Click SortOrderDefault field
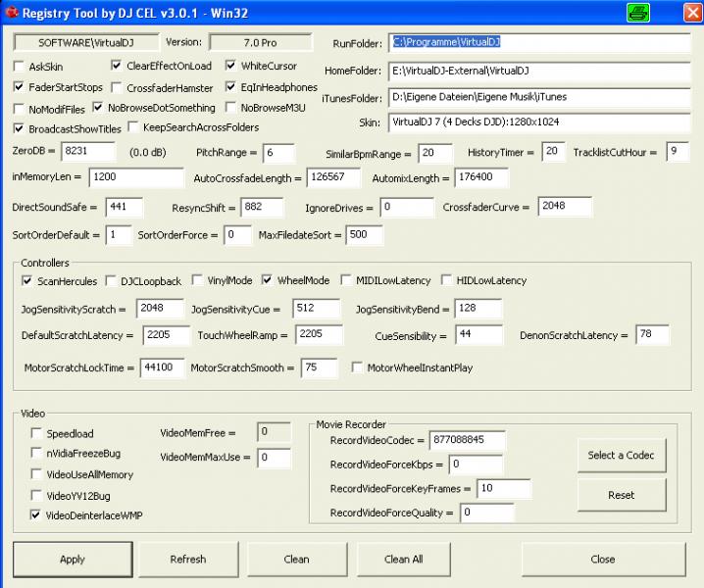 coord(119,235)
